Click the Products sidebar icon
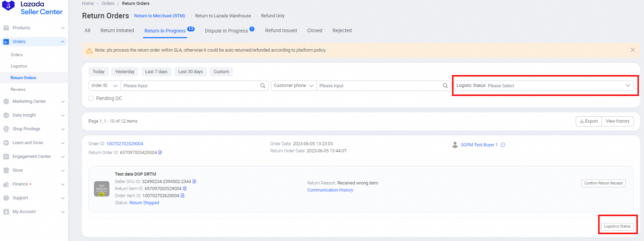Screen dimensions: 644x241 6,28
